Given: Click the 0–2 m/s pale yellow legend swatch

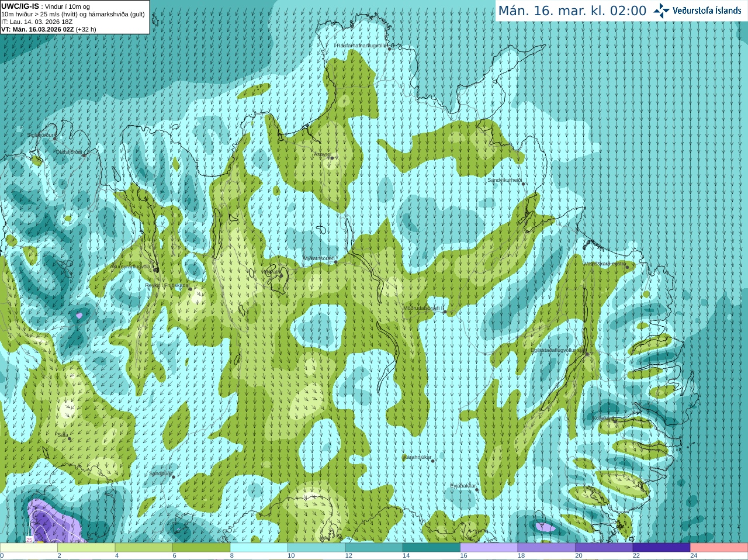Looking at the screenshot, I should coord(29,548).
